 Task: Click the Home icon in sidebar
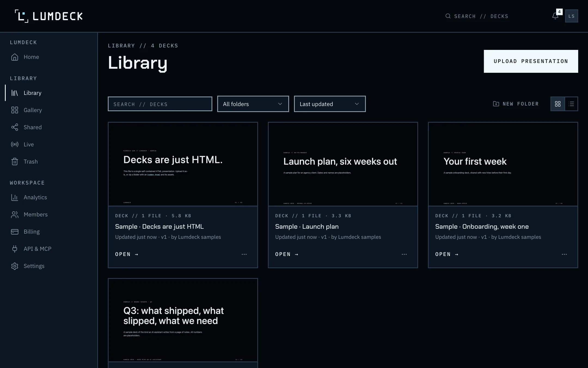pyautogui.click(x=15, y=57)
